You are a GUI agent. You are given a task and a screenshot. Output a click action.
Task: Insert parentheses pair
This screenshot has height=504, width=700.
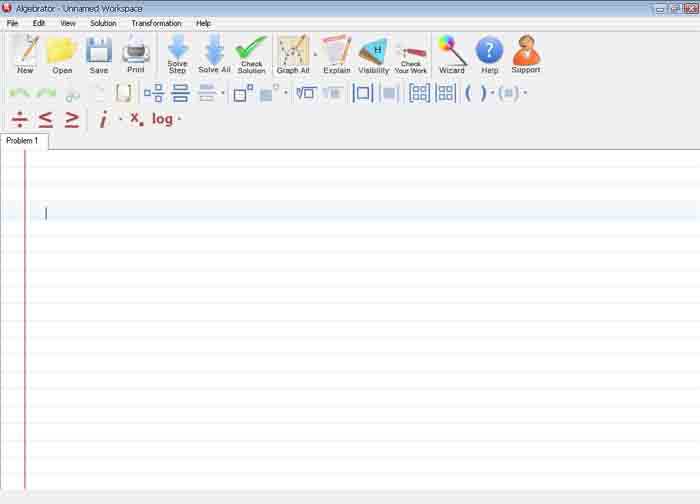[x=476, y=93]
